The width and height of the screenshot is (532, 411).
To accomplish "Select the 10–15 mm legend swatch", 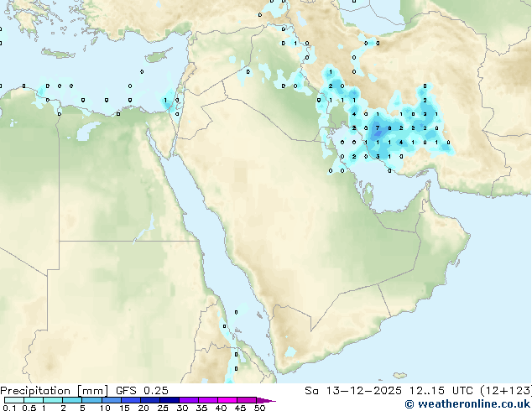I will (112, 400).
